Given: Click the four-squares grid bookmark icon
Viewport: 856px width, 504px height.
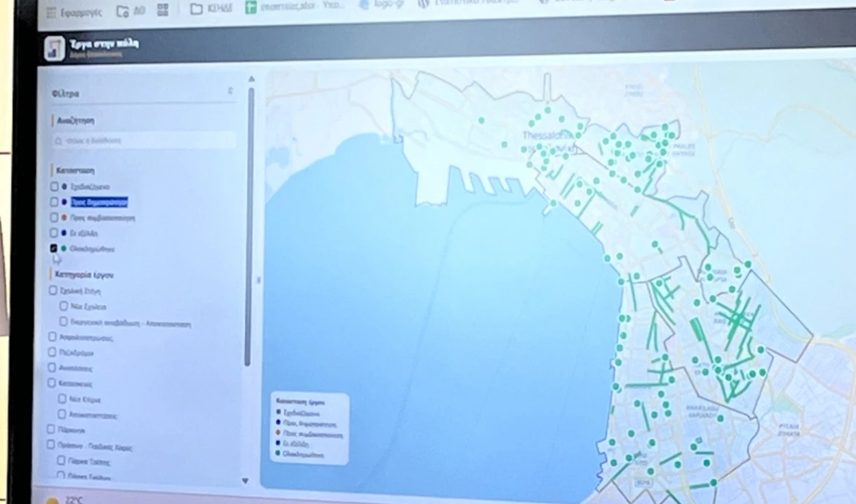Looking at the screenshot, I should tap(162, 10).
